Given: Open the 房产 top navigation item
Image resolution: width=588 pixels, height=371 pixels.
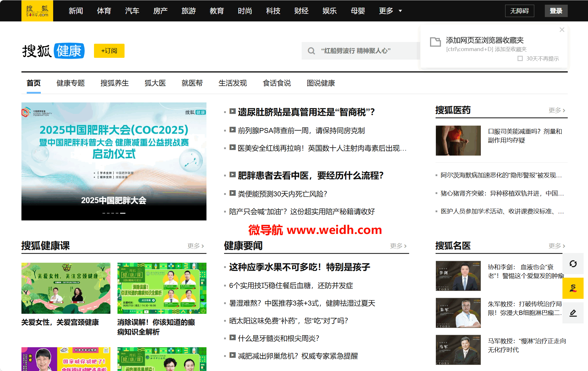Looking at the screenshot, I should [x=160, y=11].
